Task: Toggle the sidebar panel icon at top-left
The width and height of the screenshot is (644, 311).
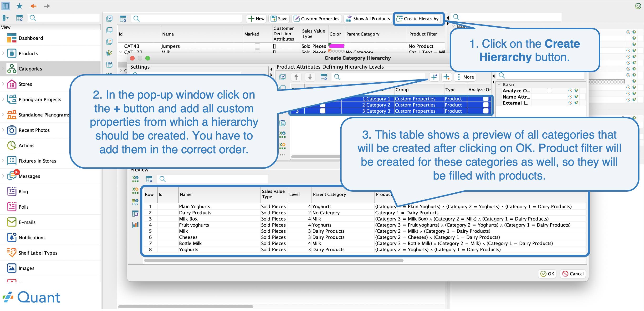Action: [x=6, y=6]
